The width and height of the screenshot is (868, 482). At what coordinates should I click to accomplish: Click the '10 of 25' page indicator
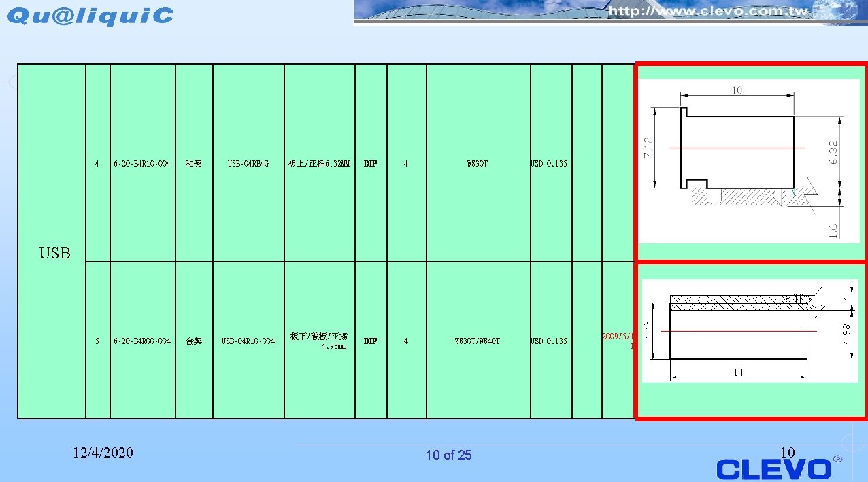pos(448,455)
